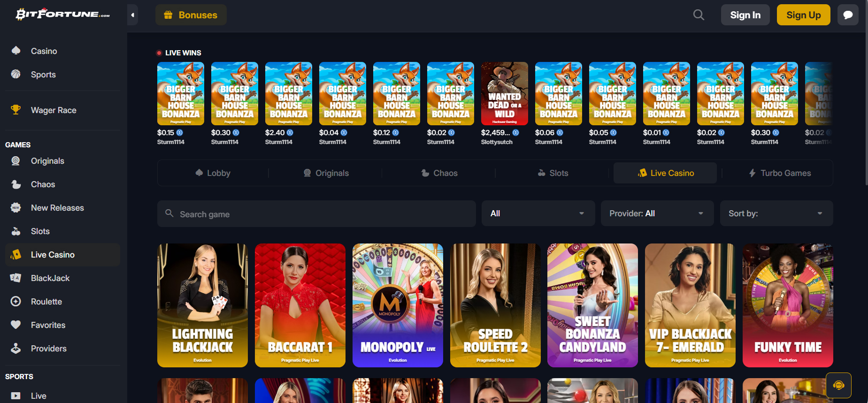Click the Sign Up button

[803, 15]
